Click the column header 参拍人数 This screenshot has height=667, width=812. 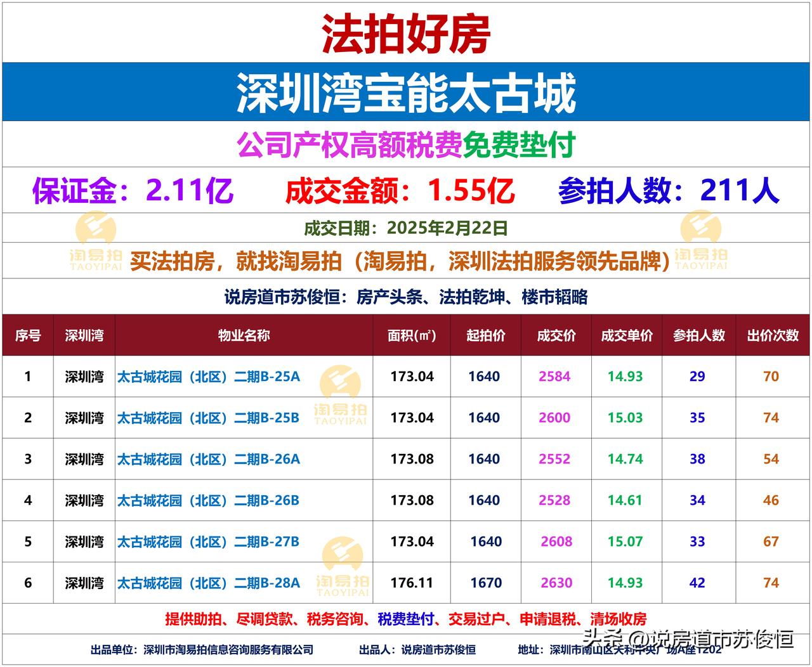[x=698, y=335]
